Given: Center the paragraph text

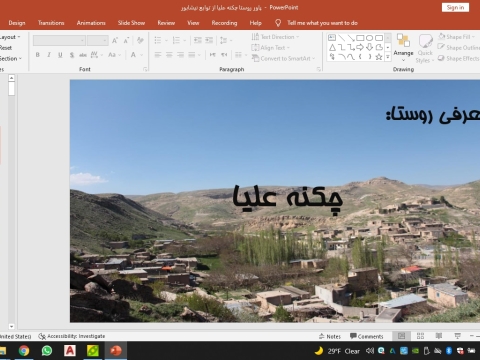Looking at the screenshot, I should coord(169,55).
